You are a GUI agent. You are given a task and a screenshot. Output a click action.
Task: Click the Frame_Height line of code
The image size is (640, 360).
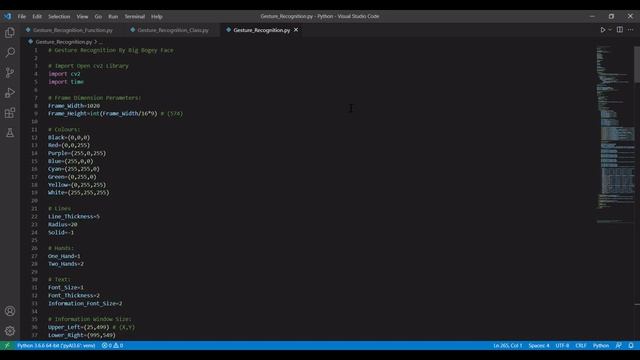click(x=115, y=113)
